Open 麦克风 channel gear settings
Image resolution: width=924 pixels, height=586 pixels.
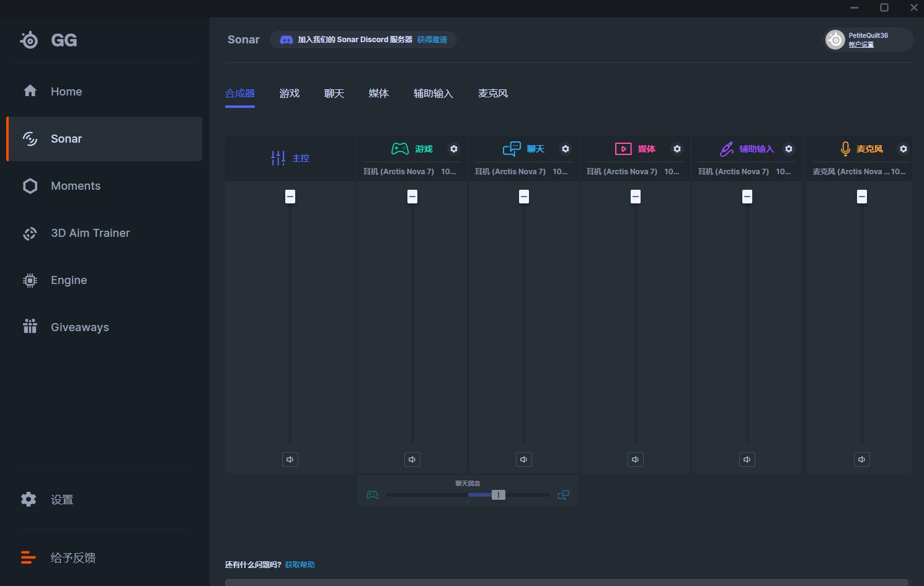click(x=904, y=149)
